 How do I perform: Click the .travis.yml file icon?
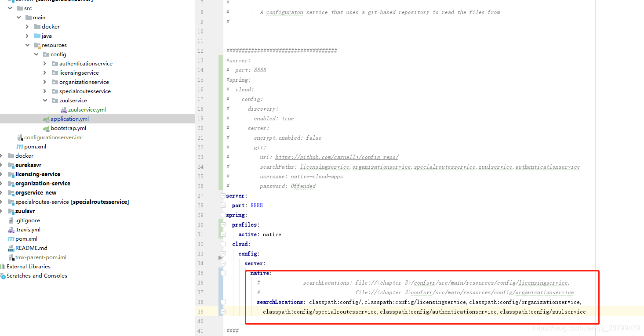11,230
